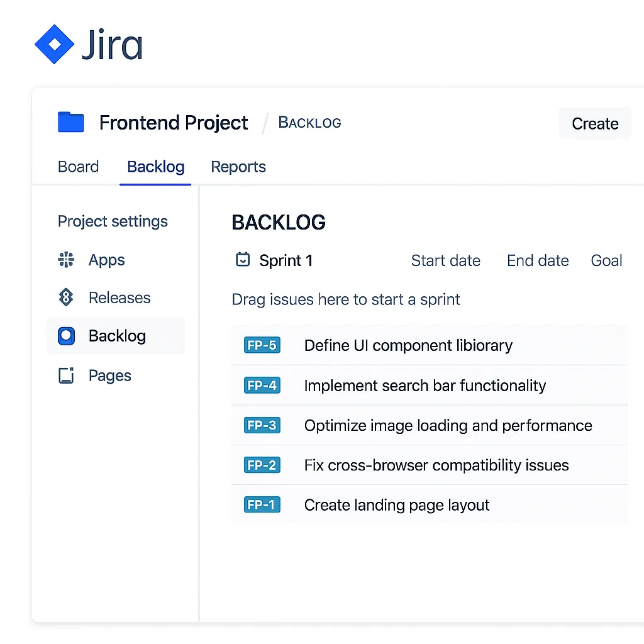The image size is (644, 644).
Task: Click the BACKLOG section heading
Action: pos(279,222)
